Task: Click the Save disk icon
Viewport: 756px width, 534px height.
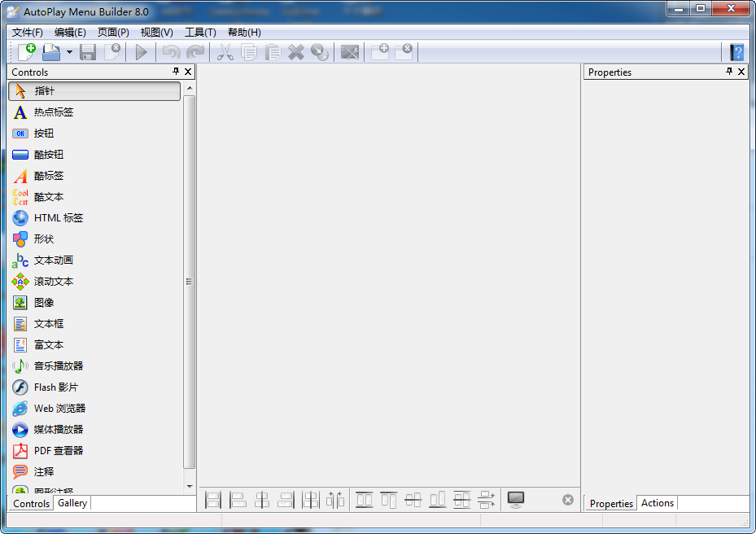Action: pyautogui.click(x=88, y=52)
